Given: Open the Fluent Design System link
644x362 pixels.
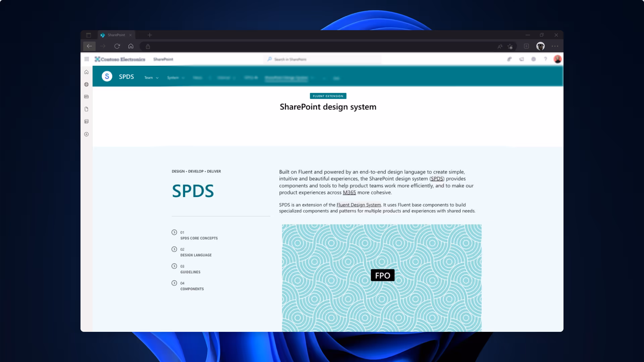Looking at the screenshot, I should tap(359, 205).
